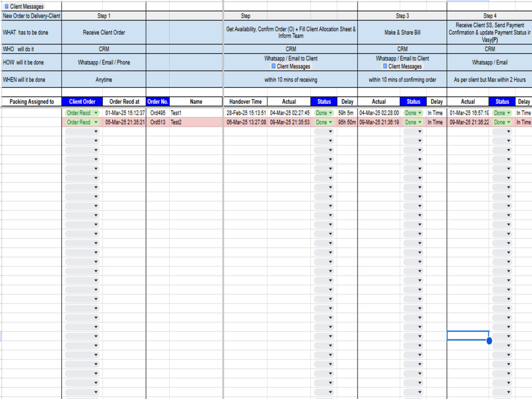Screen dimensions: 532x399
Task: Click the document icon beside Step 3 Client Messages
Action: coord(385,66)
